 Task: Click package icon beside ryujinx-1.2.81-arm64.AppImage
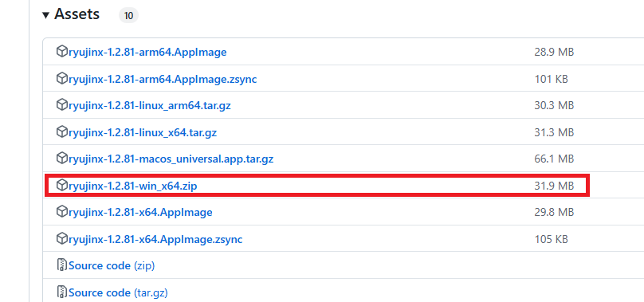(61, 52)
